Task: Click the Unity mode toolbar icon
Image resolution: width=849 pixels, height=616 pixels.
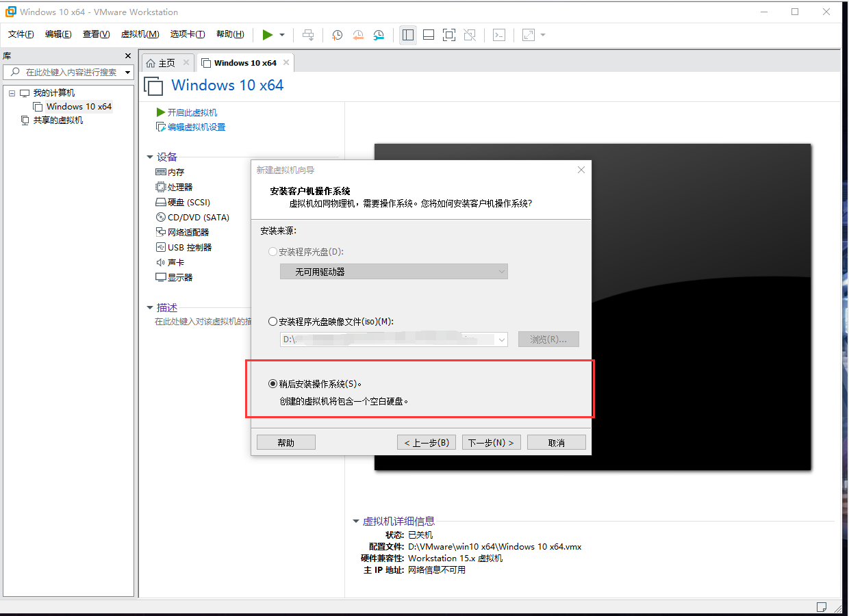Action: click(x=470, y=35)
